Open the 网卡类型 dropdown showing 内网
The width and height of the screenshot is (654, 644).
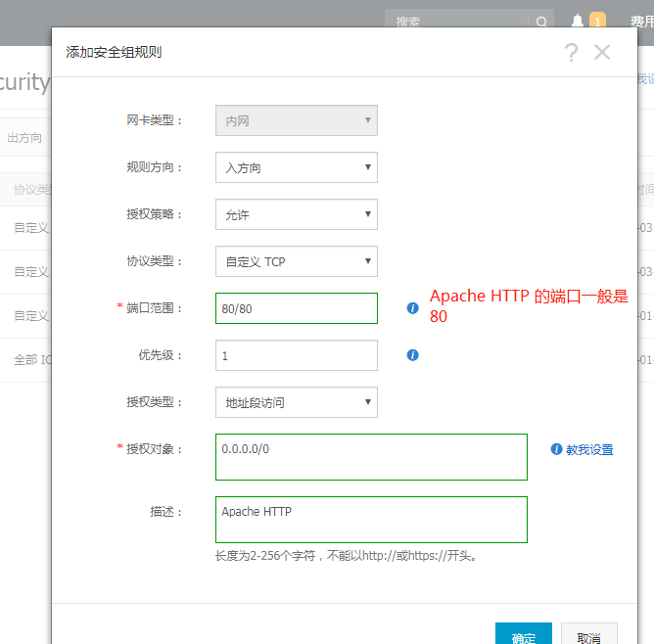point(297,120)
